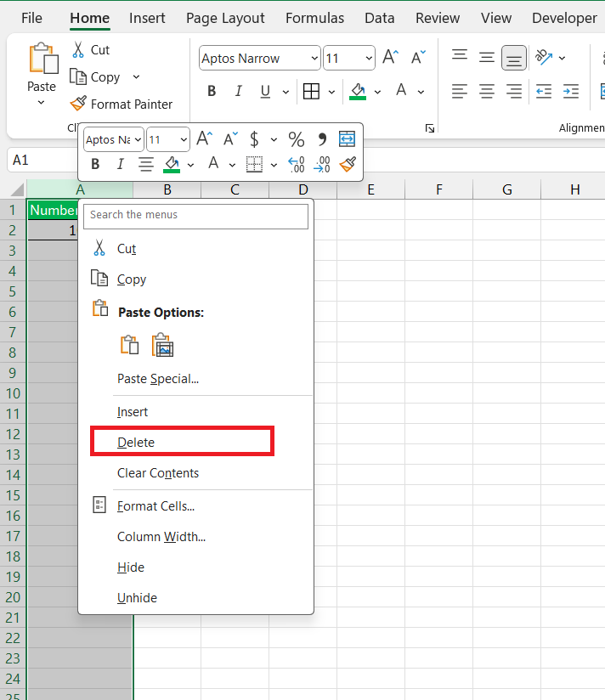This screenshot has height=700, width=605.
Task: Apply Accounting dollar format on mini toolbar
Action: coord(254,139)
